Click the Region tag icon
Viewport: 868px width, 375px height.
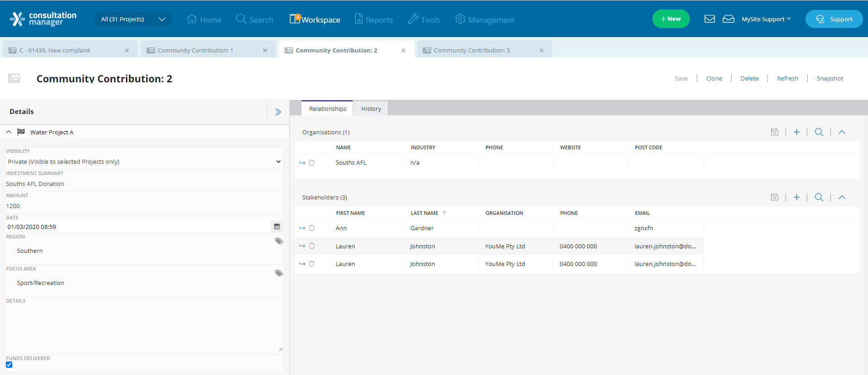click(279, 241)
